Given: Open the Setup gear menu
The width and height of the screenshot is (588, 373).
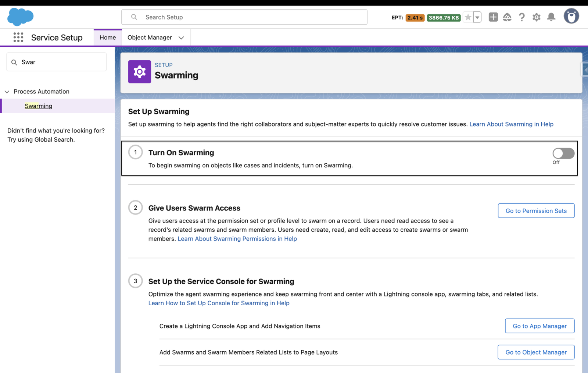Looking at the screenshot, I should click(537, 17).
